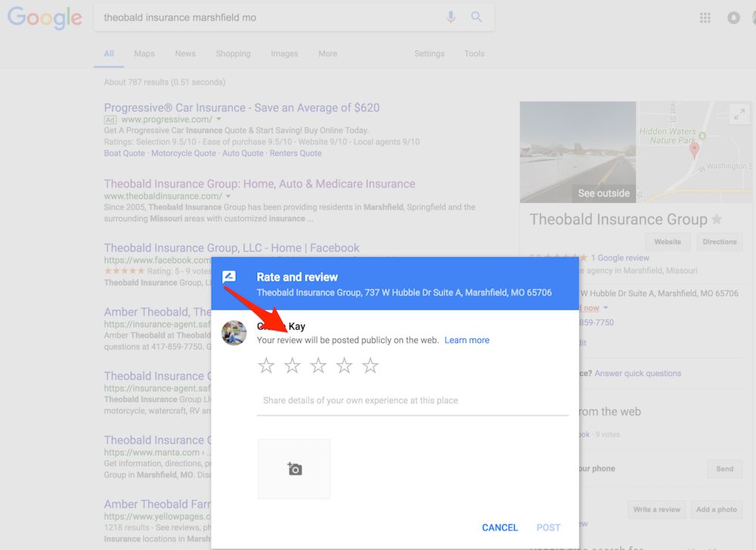Open Progressive Car Insurance ad link
The height and width of the screenshot is (550, 756).
(242, 107)
